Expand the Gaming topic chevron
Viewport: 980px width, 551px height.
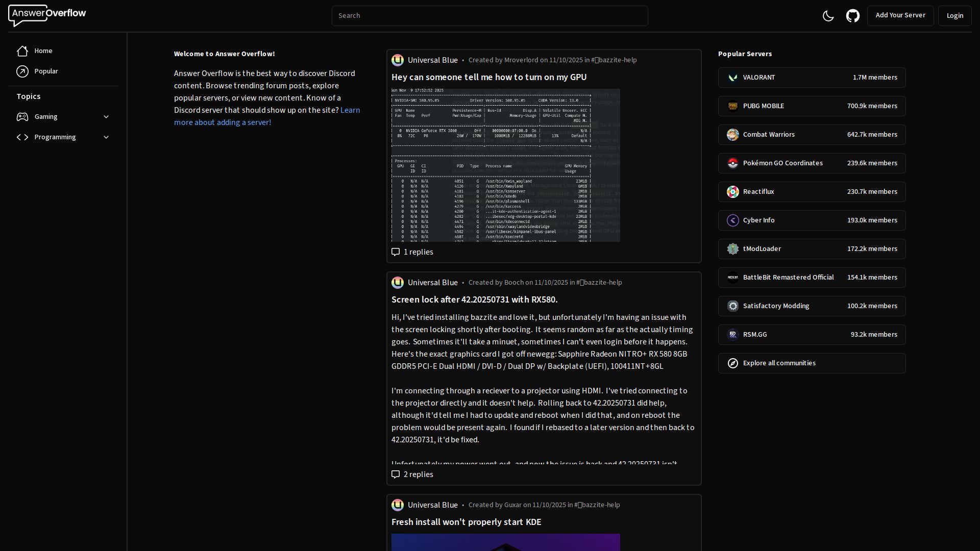click(106, 117)
